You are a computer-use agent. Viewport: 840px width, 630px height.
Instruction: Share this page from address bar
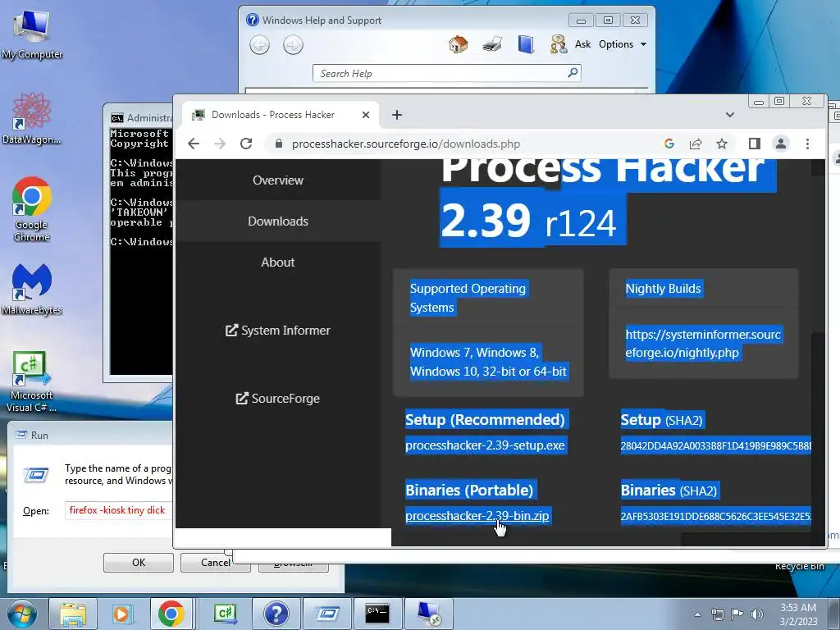coord(696,144)
